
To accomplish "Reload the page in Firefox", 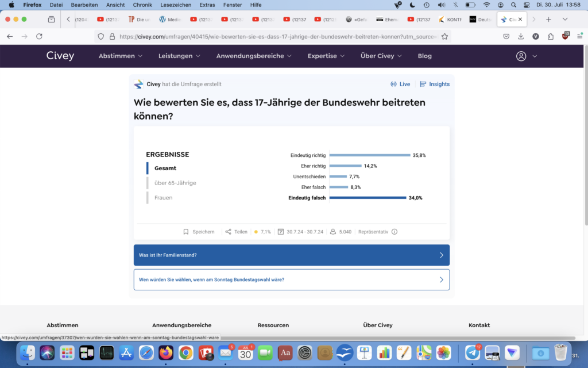I will (x=39, y=36).
